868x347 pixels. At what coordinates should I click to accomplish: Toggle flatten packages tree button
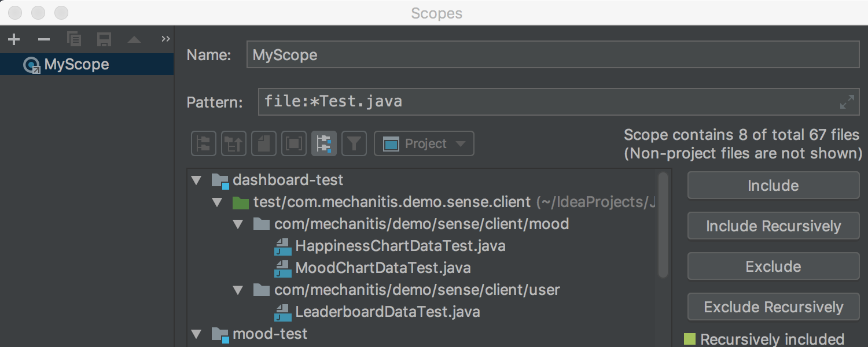[x=204, y=144]
